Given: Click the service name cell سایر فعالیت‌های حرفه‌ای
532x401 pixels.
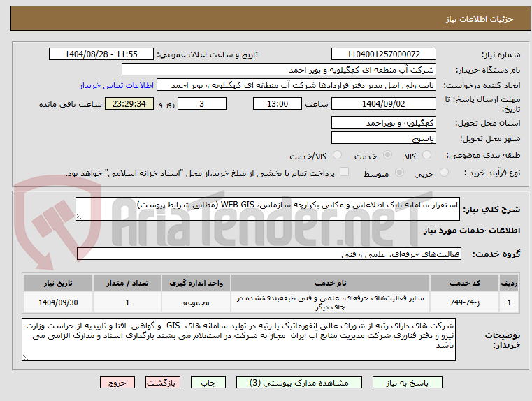Looking at the screenshot, I should [330, 302].
